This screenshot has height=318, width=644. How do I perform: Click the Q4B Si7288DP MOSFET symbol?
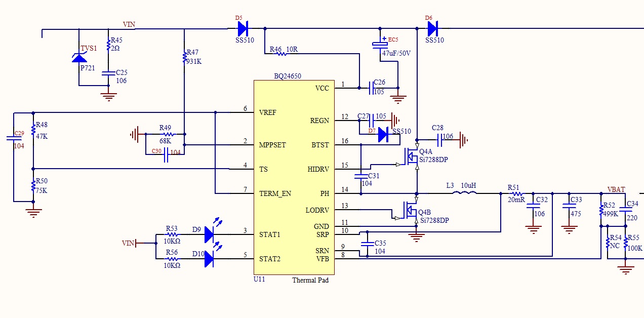[411, 212]
